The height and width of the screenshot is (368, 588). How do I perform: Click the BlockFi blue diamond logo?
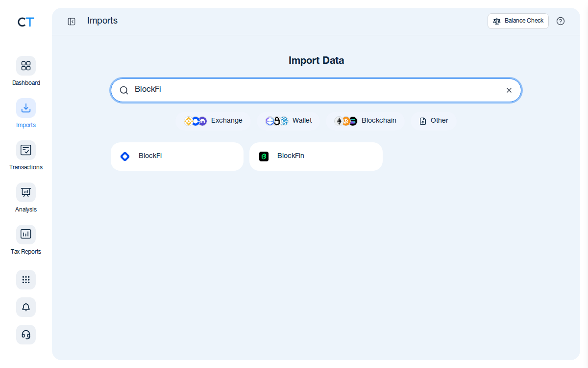125,157
